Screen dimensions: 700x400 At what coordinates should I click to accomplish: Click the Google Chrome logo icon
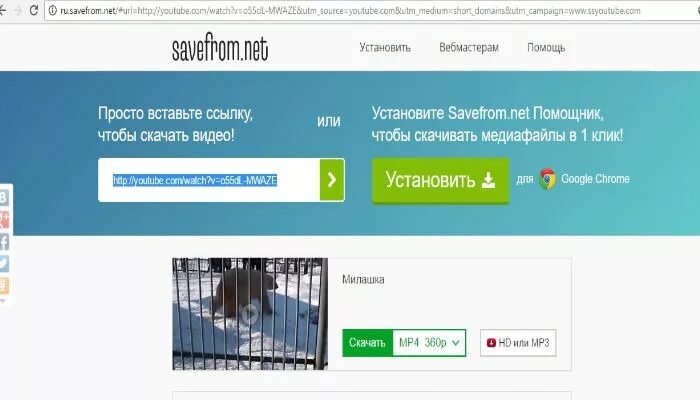coord(547,179)
